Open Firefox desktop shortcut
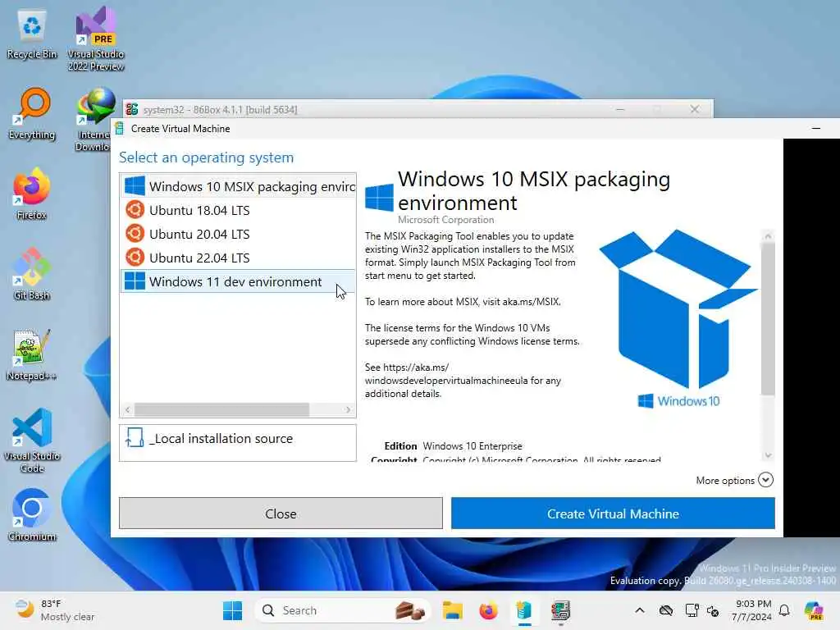 point(32,194)
